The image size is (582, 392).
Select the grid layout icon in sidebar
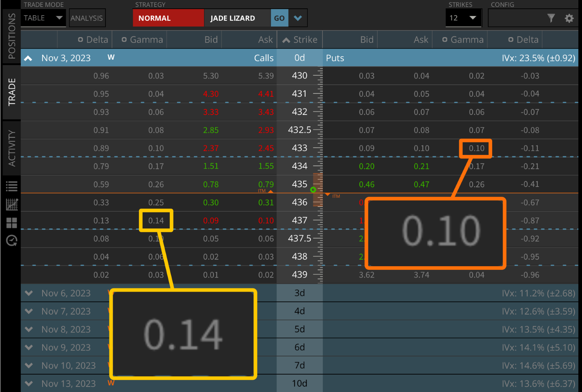click(x=11, y=222)
